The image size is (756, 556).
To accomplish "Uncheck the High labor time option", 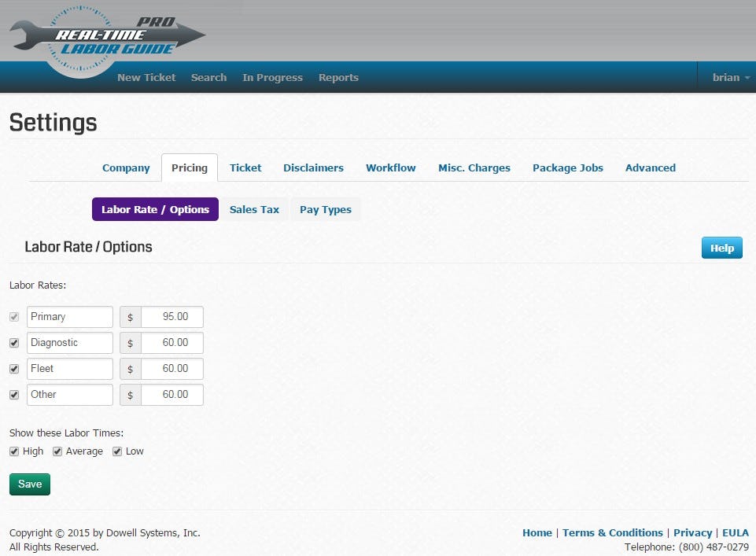I will (13, 451).
